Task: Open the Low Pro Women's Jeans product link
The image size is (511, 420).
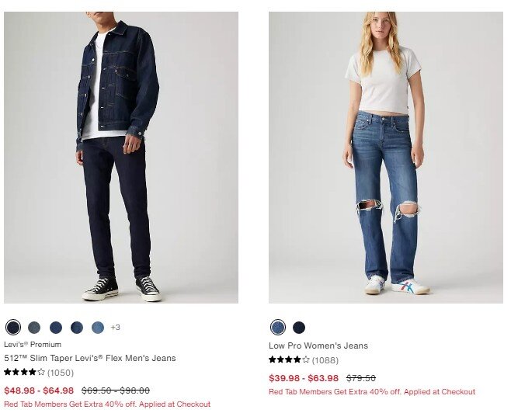Action: 318,345
